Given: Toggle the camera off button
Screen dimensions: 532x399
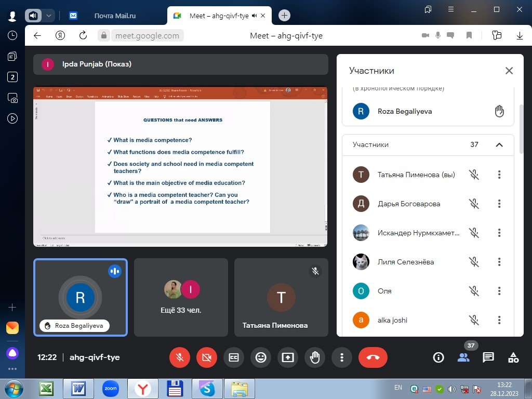Looking at the screenshot, I should click(207, 357).
